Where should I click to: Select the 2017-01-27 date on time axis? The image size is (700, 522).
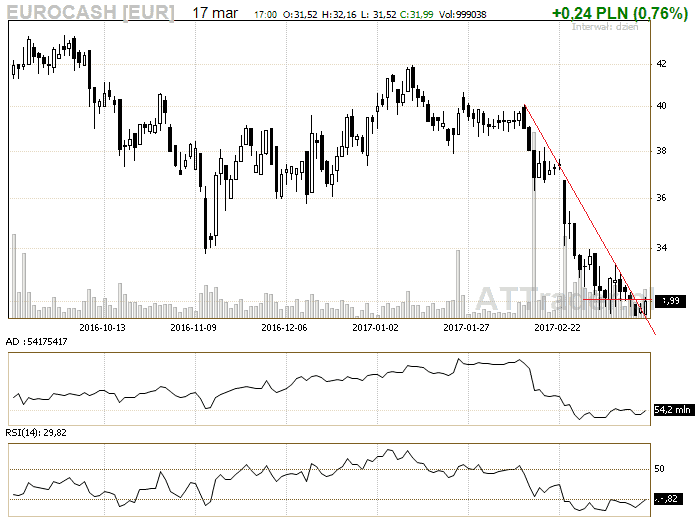click(x=466, y=326)
